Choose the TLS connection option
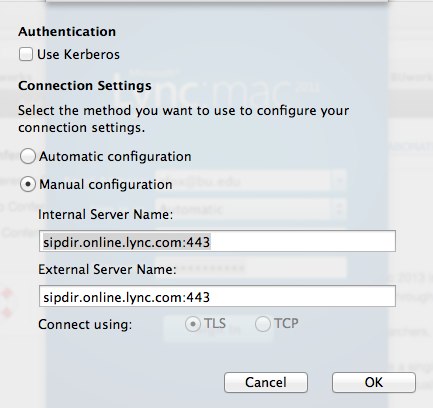The image size is (433, 408). tap(193, 324)
